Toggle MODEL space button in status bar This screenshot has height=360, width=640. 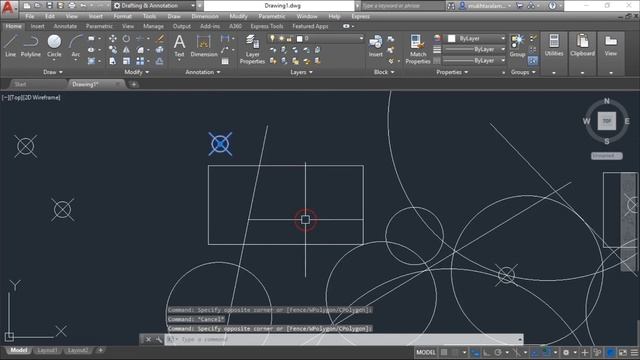click(x=426, y=352)
